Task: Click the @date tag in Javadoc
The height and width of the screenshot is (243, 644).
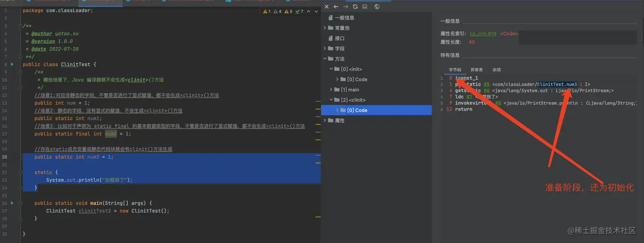Action: pos(39,49)
